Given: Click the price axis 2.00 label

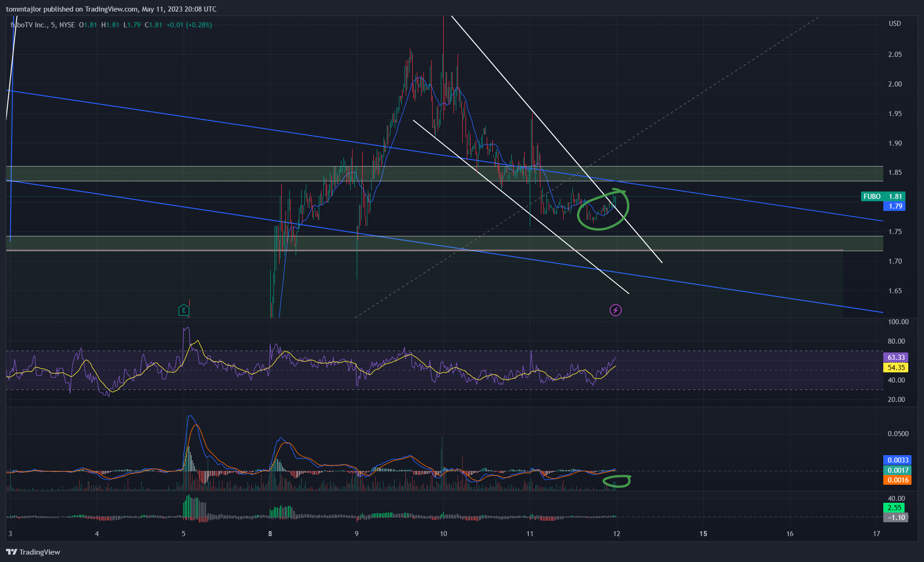Looking at the screenshot, I should coord(895,84).
